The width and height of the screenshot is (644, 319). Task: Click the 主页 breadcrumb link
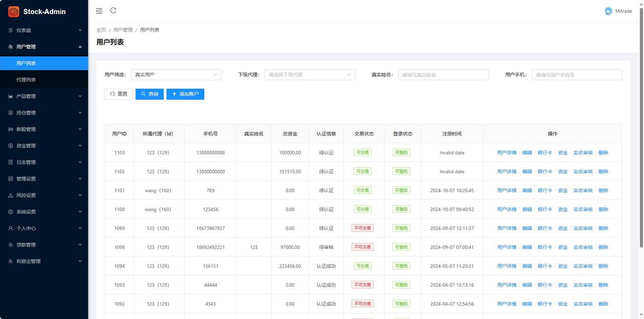pyautogui.click(x=101, y=30)
